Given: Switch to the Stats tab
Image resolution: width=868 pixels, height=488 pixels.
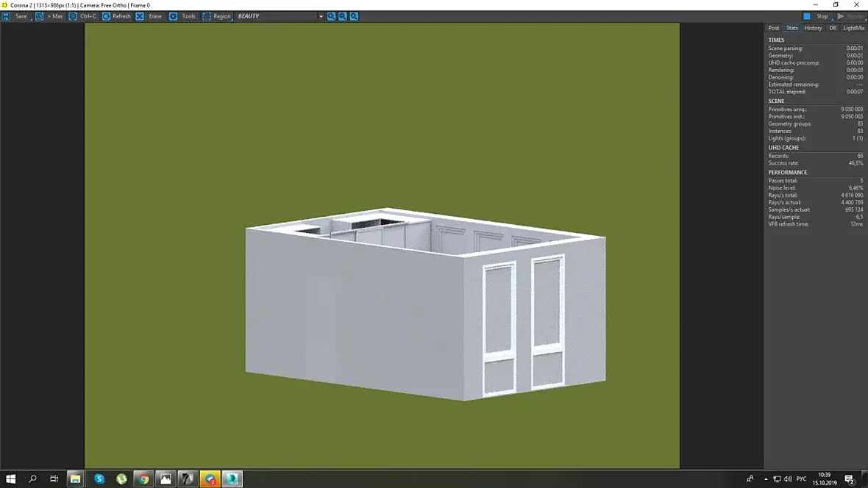Looking at the screenshot, I should pos(792,28).
